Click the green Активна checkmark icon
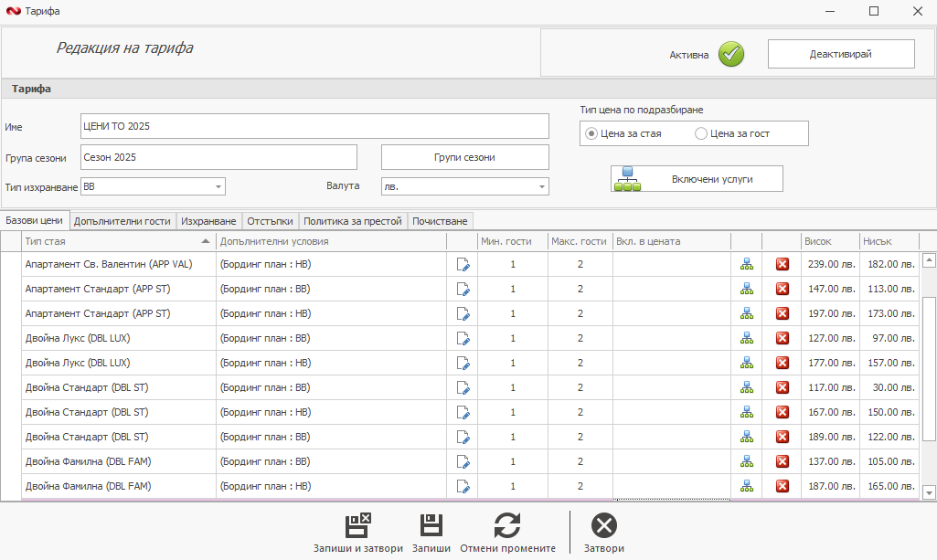 point(730,55)
